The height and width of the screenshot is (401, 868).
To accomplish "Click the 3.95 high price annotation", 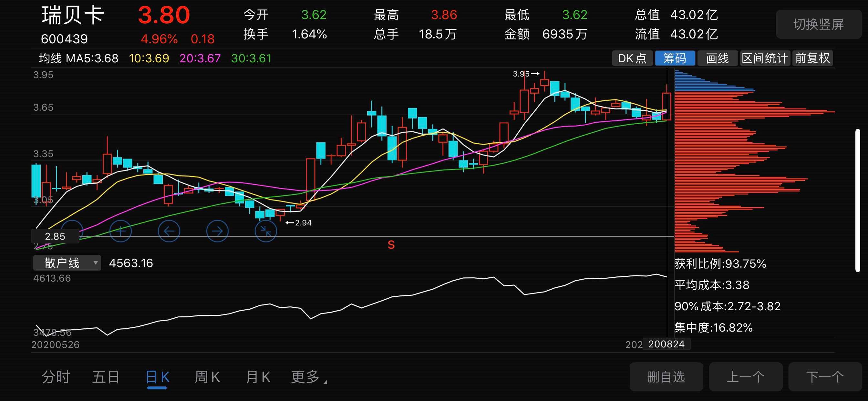I will pos(526,74).
